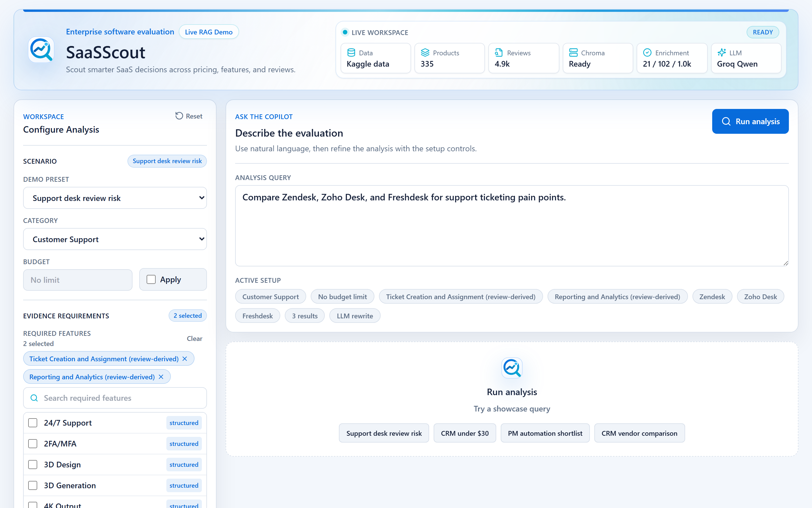
Task: Click the Run analysis button
Action: click(x=750, y=121)
